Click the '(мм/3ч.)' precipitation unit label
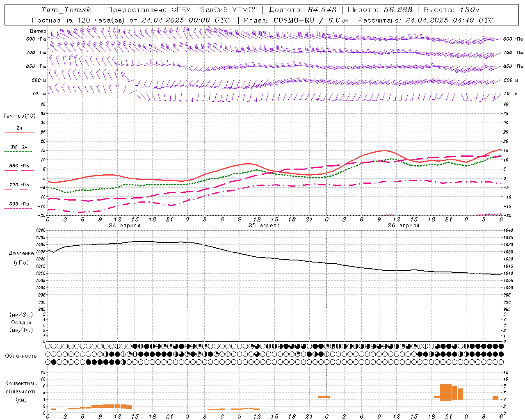Image resolution: width=525 pixels, height=420 pixels. pos(21,315)
